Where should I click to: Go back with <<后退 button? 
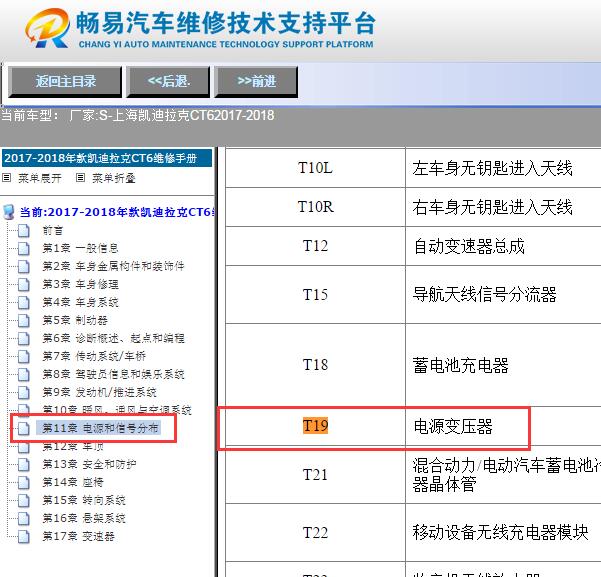(x=168, y=81)
